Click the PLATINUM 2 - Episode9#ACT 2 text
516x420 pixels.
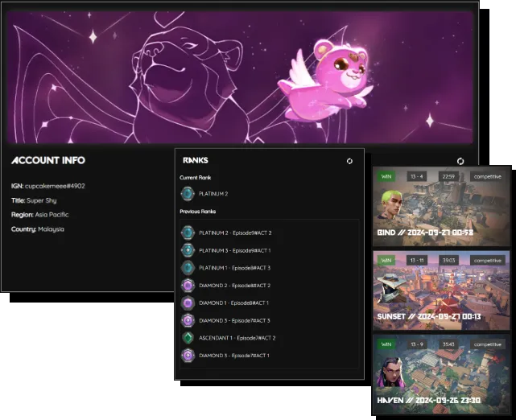235,233
